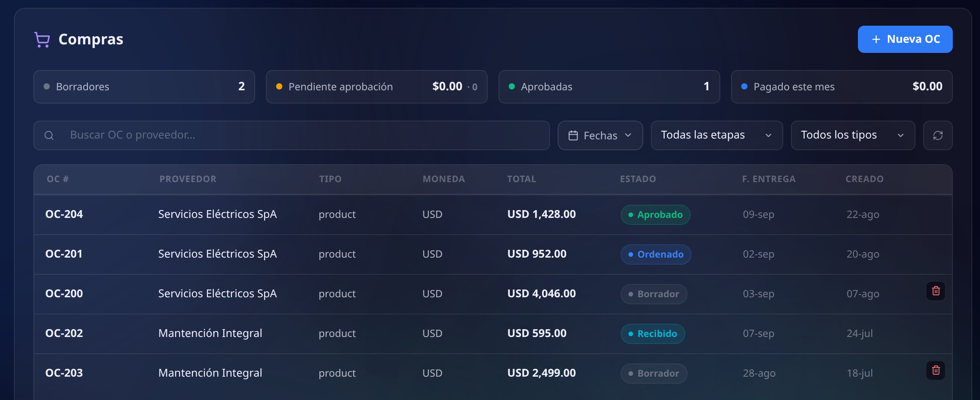980x400 pixels.
Task: Click delivery date 28-ago
Action: (x=759, y=374)
